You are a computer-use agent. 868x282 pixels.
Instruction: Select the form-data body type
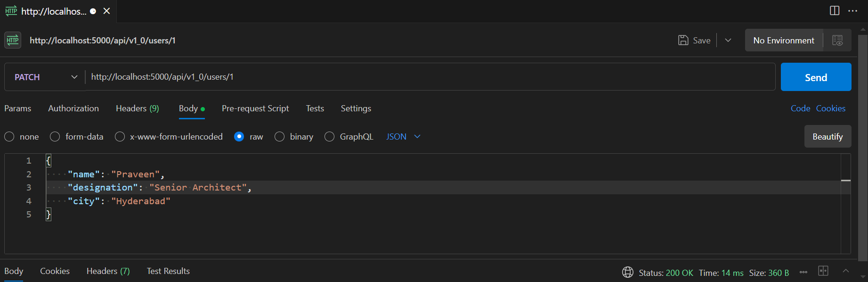click(55, 137)
